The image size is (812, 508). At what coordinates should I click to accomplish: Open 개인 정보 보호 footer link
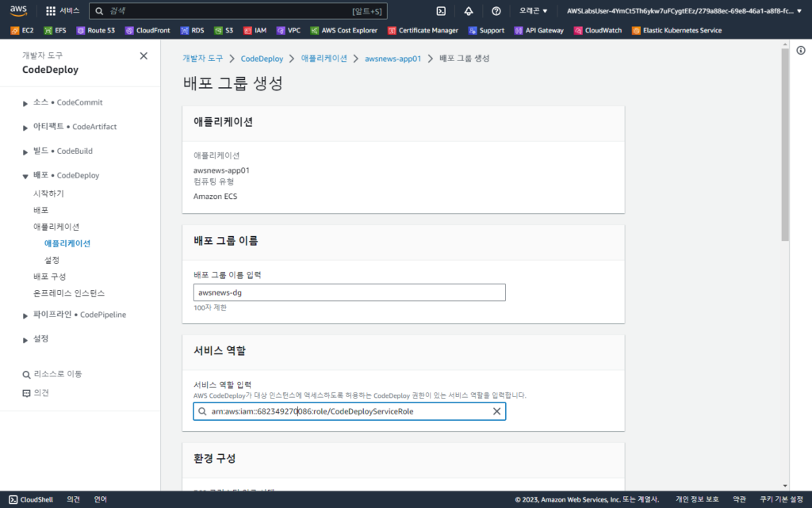(x=697, y=500)
